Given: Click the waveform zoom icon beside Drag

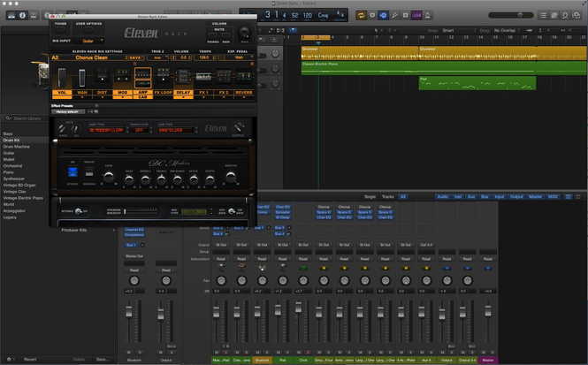Looking at the screenshot, I should coord(529,30).
